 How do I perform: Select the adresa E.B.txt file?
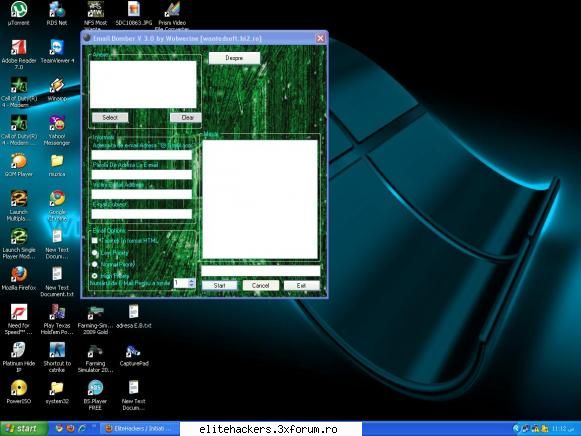pyautogui.click(x=134, y=317)
